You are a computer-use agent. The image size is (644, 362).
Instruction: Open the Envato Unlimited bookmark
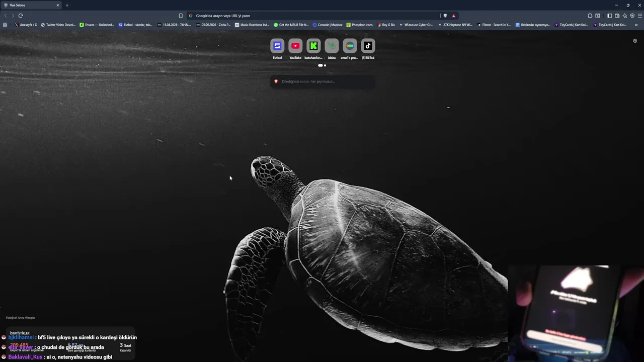tap(97, 25)
